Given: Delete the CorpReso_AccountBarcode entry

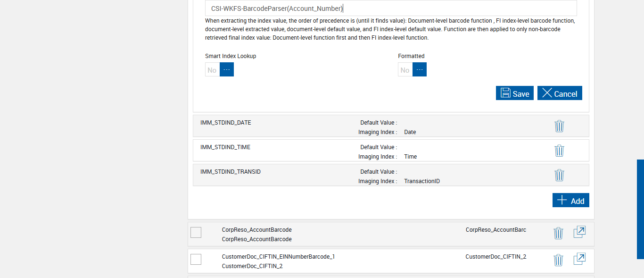Looking at the screenshot, I should coord(558,233).
